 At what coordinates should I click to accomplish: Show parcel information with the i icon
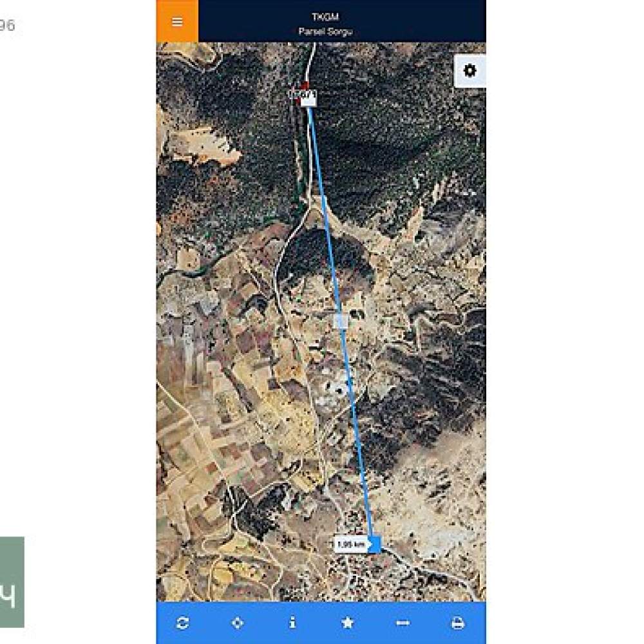point(292,623)
